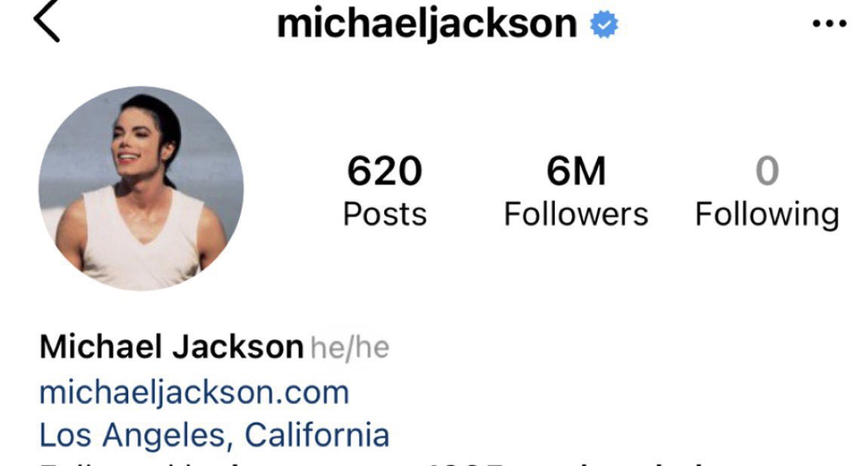This screenshot has height=466, width=868.
Task: Click the 0 following count
Action: click(768, 171)
